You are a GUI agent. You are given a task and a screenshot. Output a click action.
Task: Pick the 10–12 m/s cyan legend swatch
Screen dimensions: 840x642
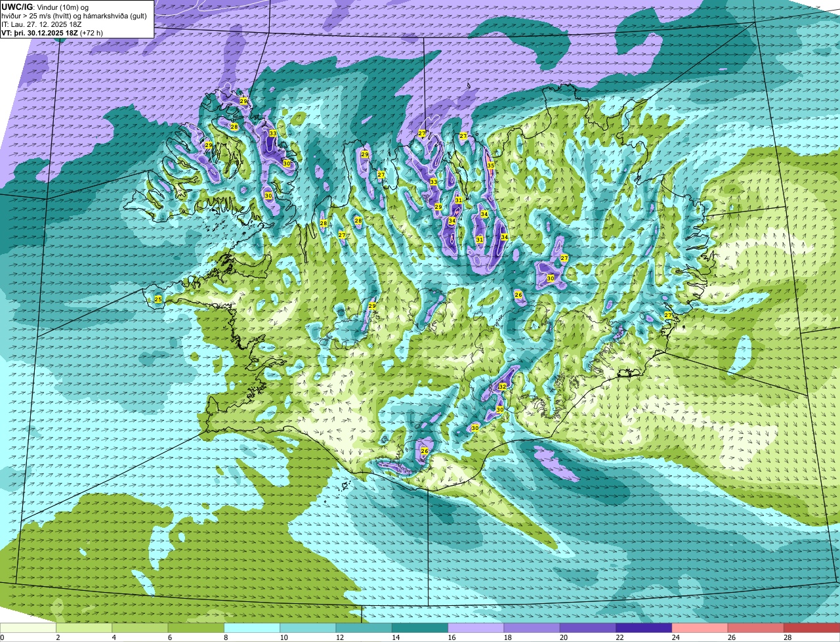[x=308, y=628]
